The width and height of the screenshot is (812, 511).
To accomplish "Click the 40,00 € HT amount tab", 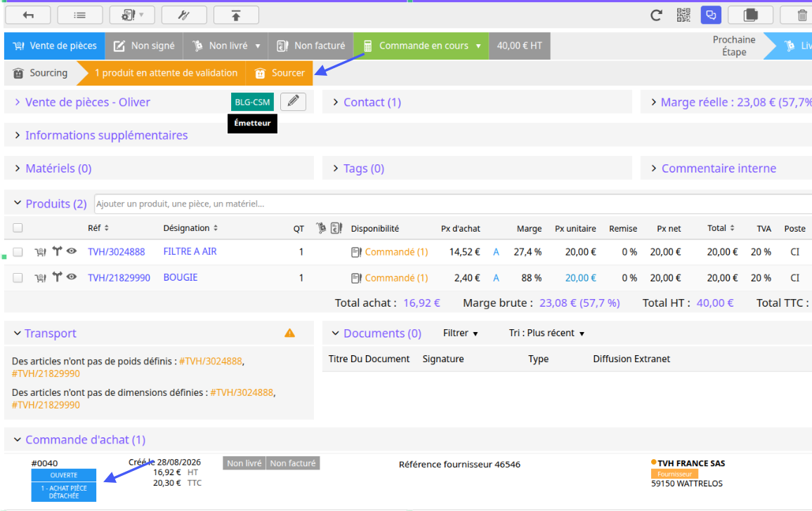I will pyautogui.click(x=519, y=46).
